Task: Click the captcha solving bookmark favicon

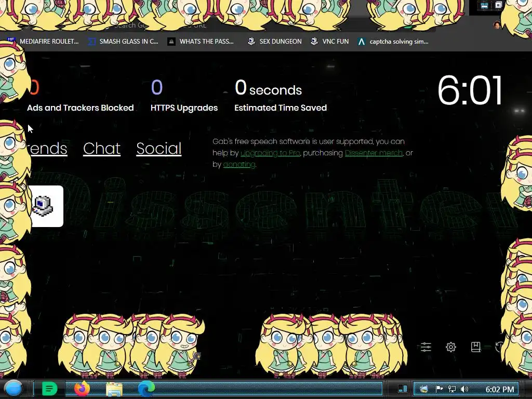Action: pos(362,42)
